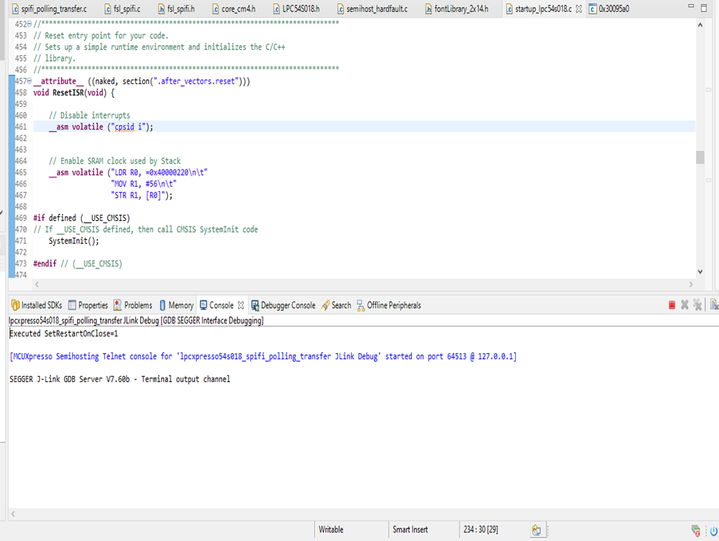Click the '#if defined (__USE_CMSIS)' line

pos(82,218)
